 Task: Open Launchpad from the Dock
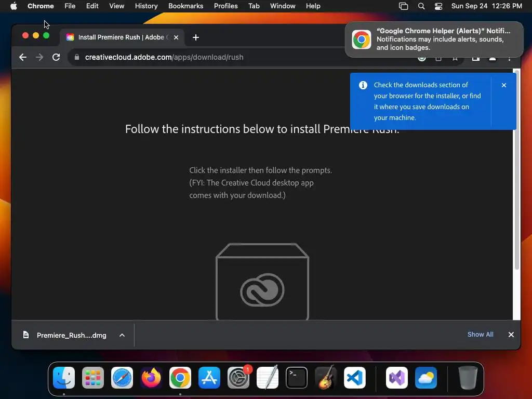point(93,378)
